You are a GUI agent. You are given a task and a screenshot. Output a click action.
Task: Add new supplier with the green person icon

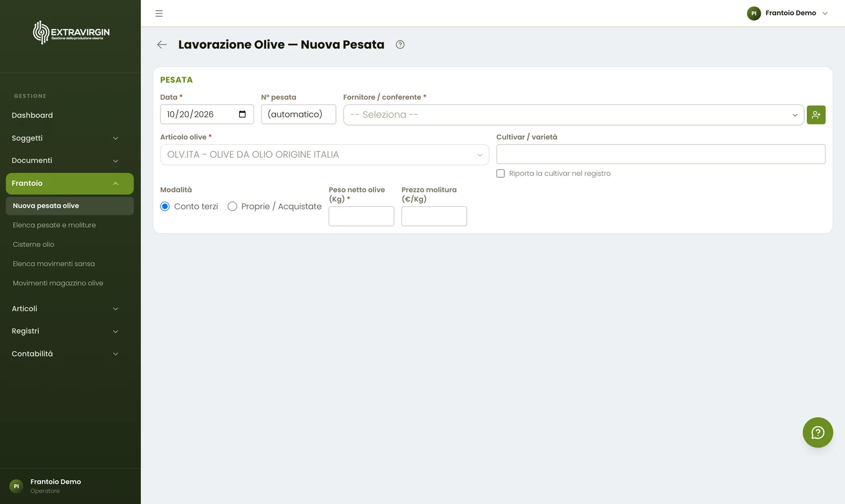point(816,115)
